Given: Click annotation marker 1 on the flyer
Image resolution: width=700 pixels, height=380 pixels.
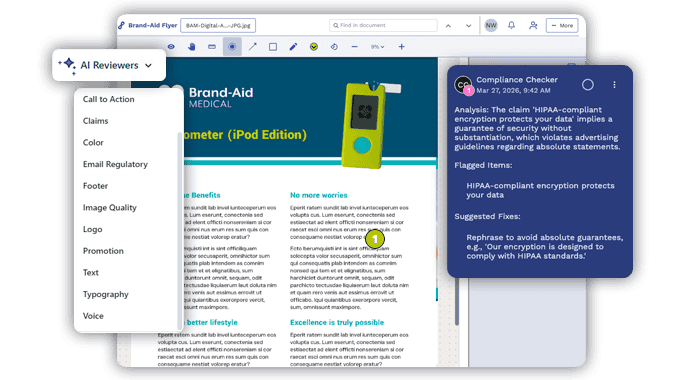Looking at the screenshot, I should coord(375,239).
